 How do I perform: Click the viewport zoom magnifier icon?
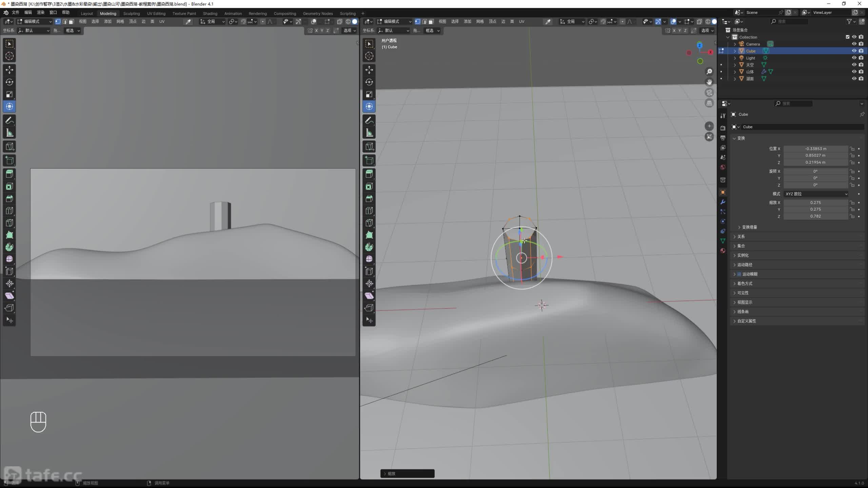tap(709, 72)
